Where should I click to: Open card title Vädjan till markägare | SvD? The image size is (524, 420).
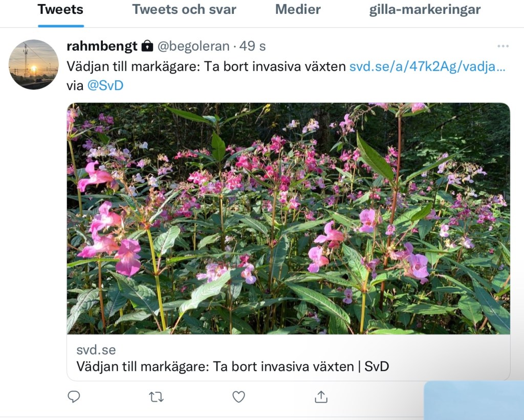(233, 366)
